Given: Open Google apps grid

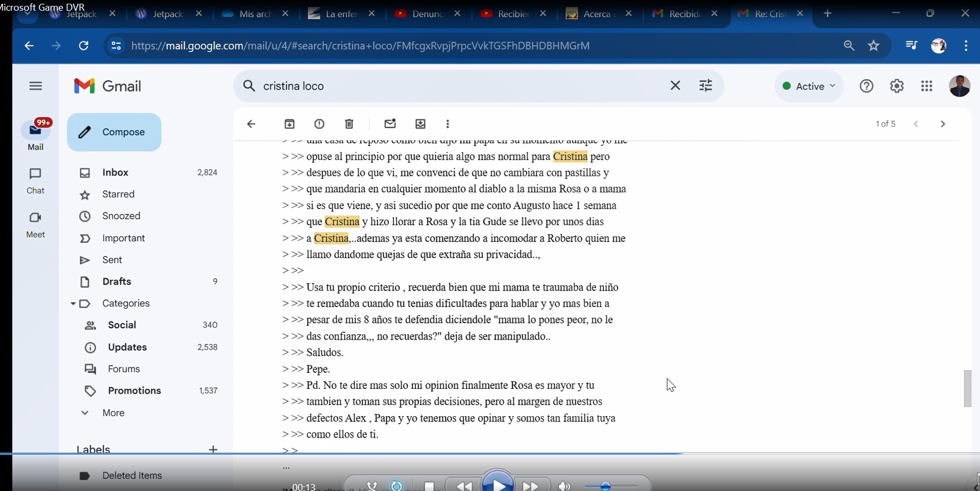Looking at the screenshot, I should (x=927, y=86).
